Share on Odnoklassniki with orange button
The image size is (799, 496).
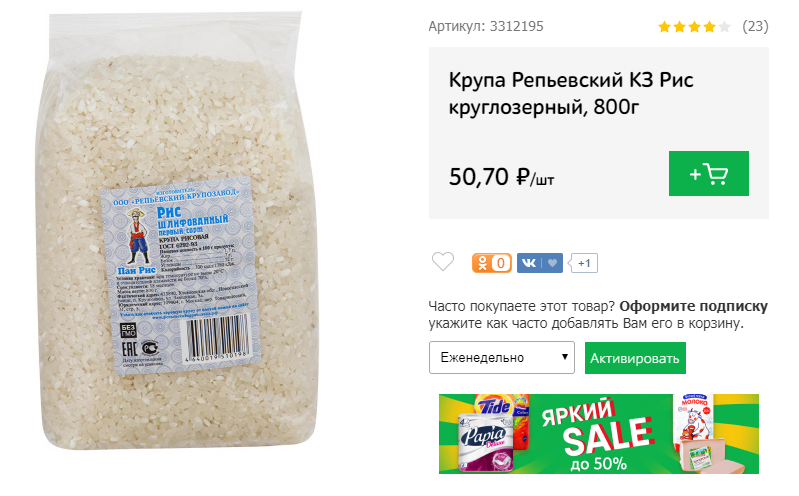tap(492, 263)
